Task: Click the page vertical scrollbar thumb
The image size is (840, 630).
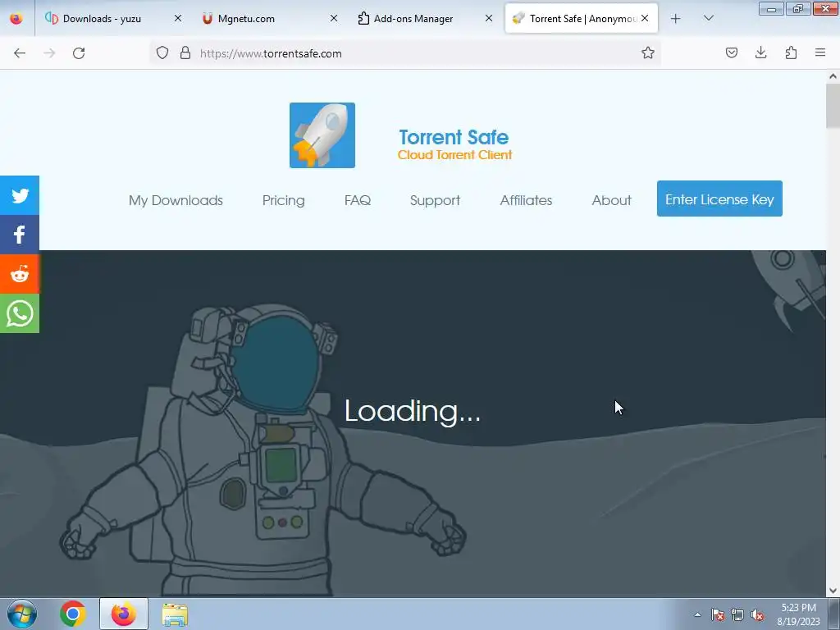Action: tap(833, 106)
